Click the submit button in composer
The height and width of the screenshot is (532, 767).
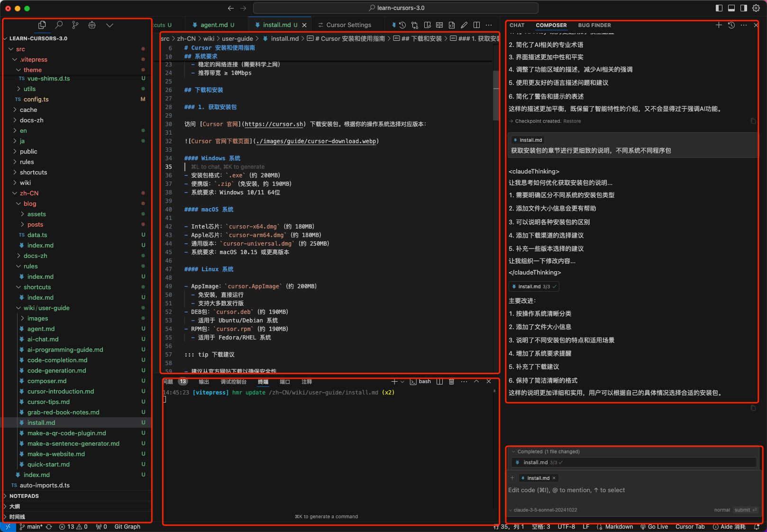click(x=746, y=510)
